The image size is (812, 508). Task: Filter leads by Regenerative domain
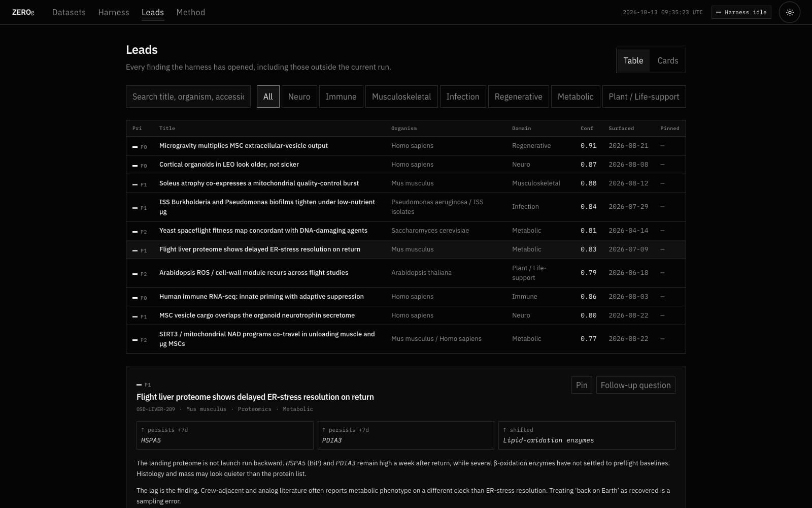pos(519,97)
